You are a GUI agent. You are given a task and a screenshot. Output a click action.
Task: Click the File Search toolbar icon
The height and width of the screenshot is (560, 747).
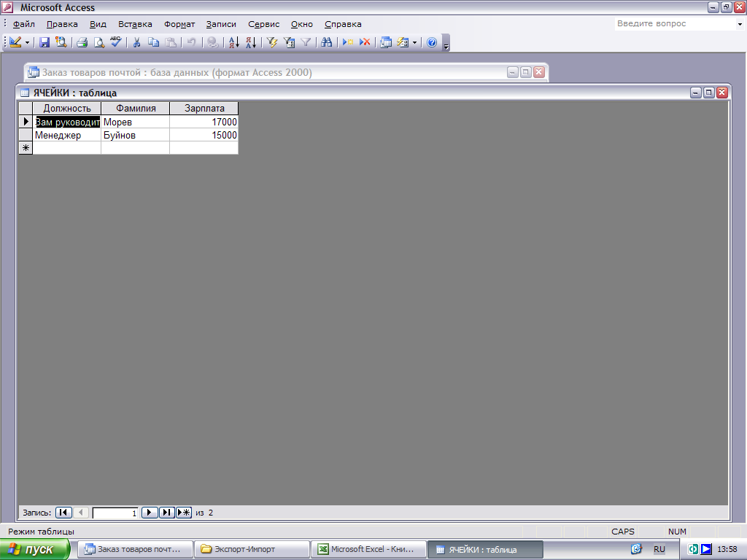(x=61, y=42)
